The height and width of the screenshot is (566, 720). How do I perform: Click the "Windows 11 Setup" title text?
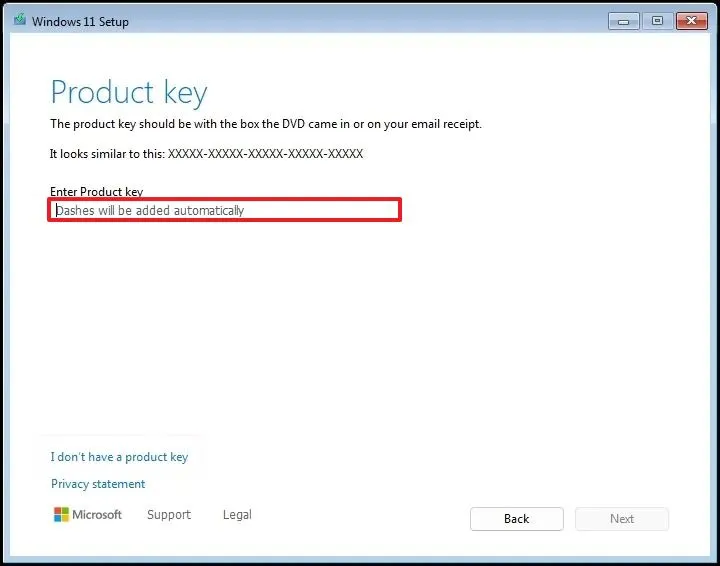coord(80,21)
